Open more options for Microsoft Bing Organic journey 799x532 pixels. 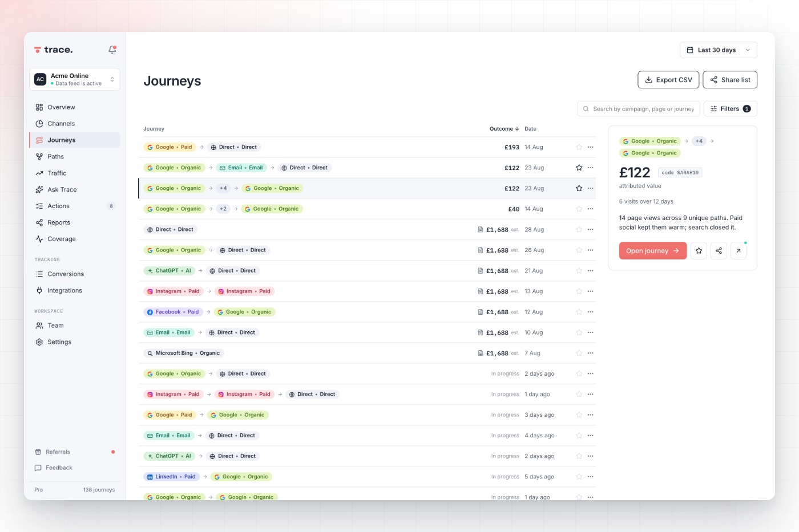[591, 353]
